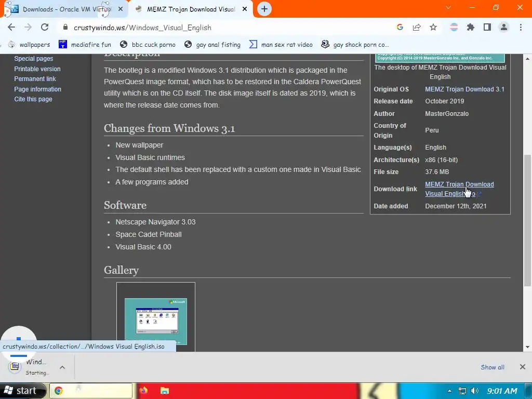
Task: Open Chrome three-dot menu
Action: [521, 27]
